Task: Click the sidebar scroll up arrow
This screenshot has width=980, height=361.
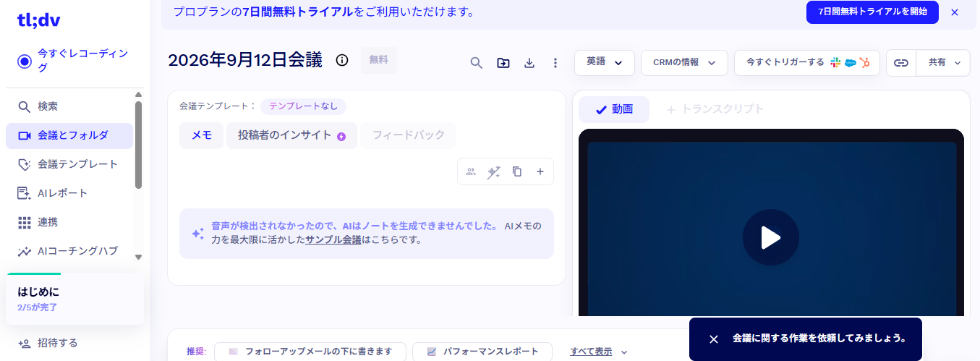Action: pyautogui.click(x=138, y=94)
